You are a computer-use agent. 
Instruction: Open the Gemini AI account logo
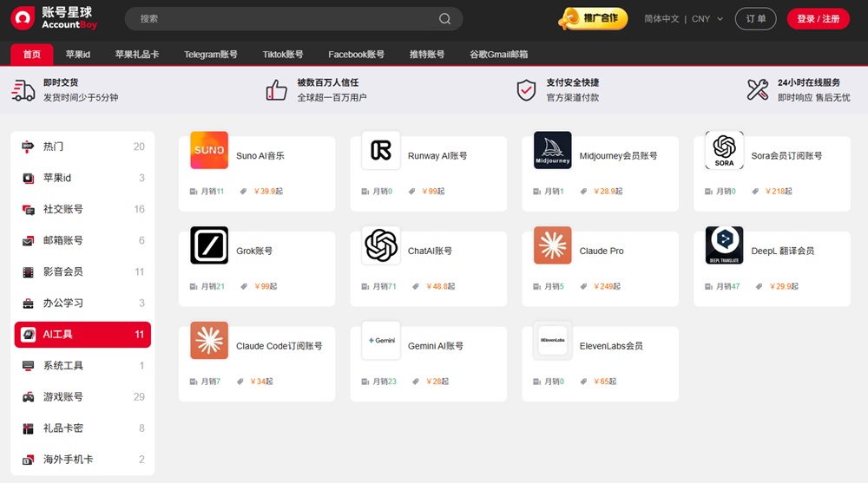pyautogui.click(x=380, y=341)
